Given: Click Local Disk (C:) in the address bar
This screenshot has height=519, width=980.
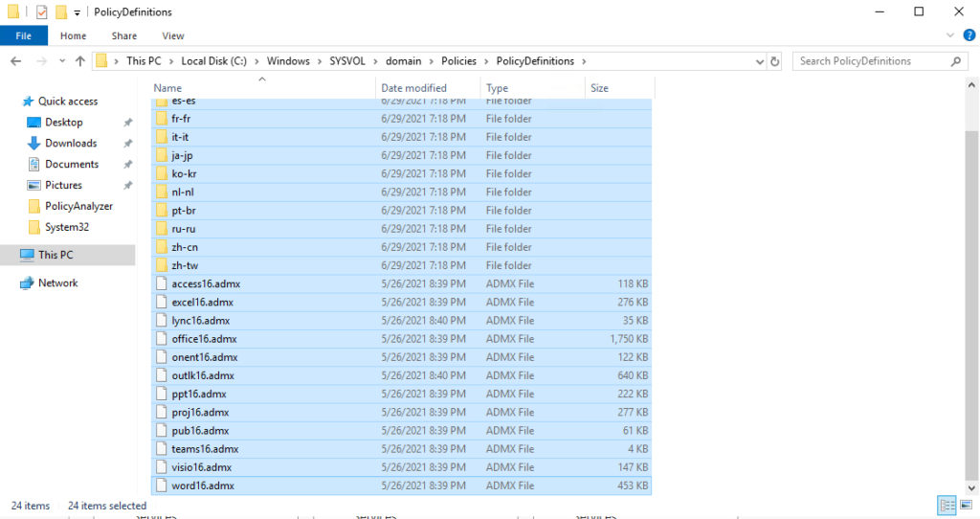Looking at the screenshot, I should tap(213, 61).
